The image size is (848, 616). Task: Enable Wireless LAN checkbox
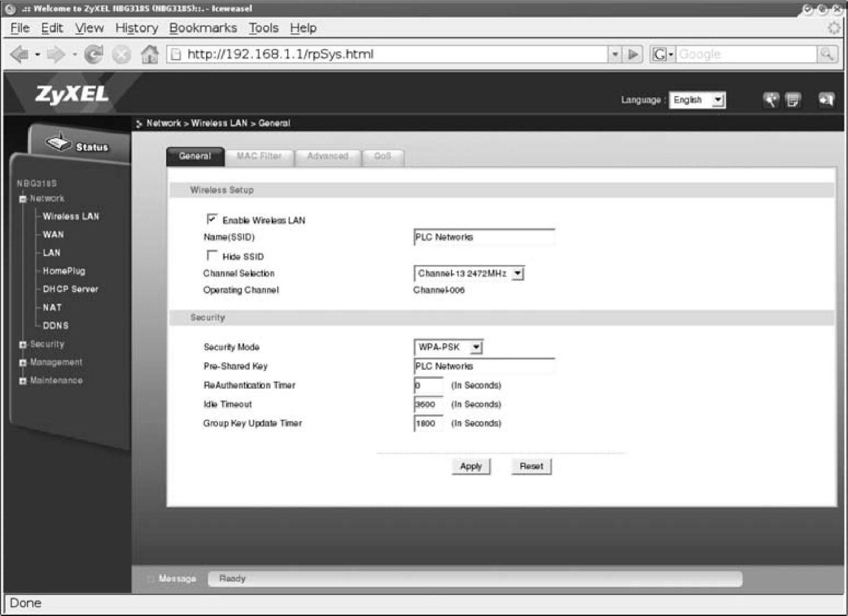click(212, 219)
